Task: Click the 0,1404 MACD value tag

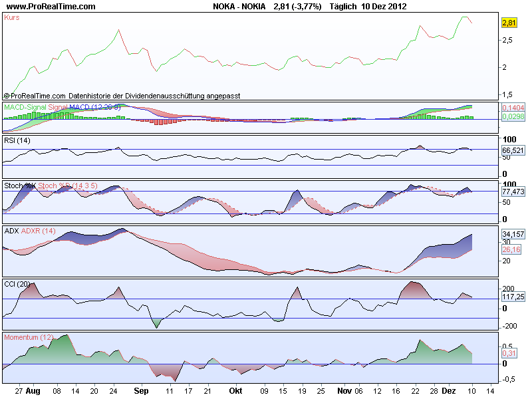Action: (513, 108)
